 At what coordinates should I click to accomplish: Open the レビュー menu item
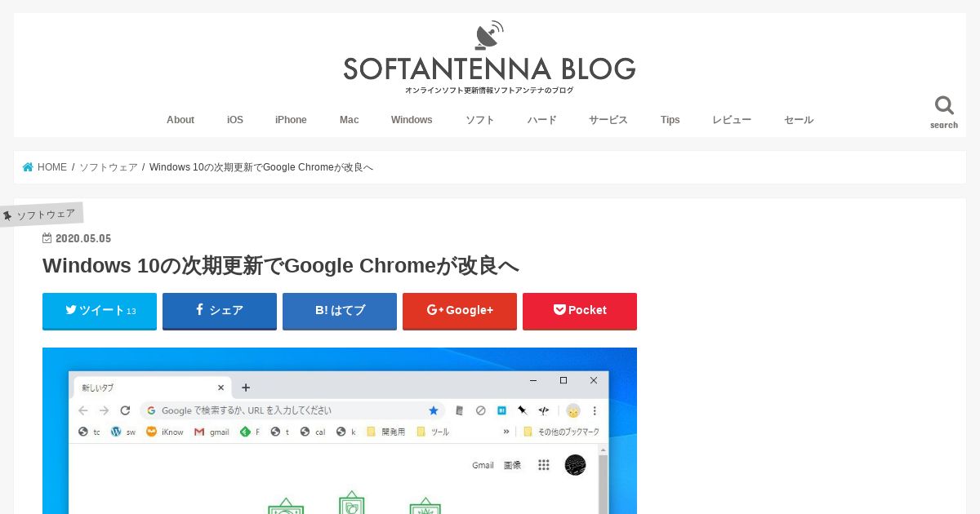[732, 120]
